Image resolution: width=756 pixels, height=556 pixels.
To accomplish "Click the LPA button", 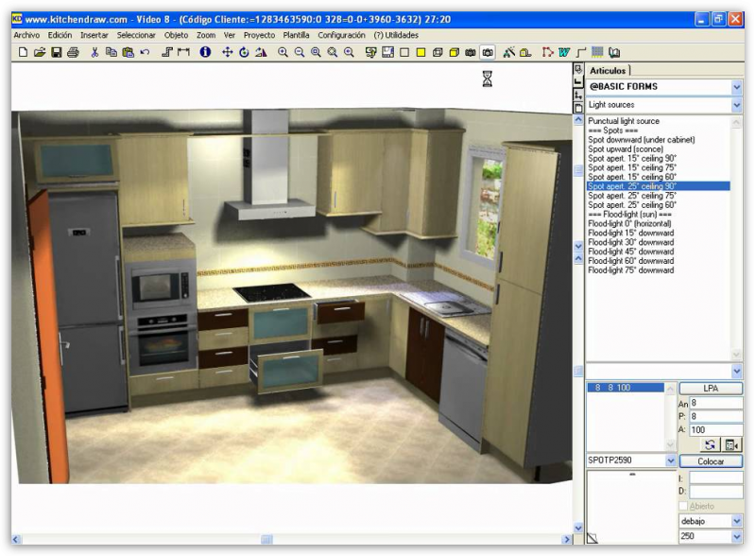I will (x=711, y=389).
